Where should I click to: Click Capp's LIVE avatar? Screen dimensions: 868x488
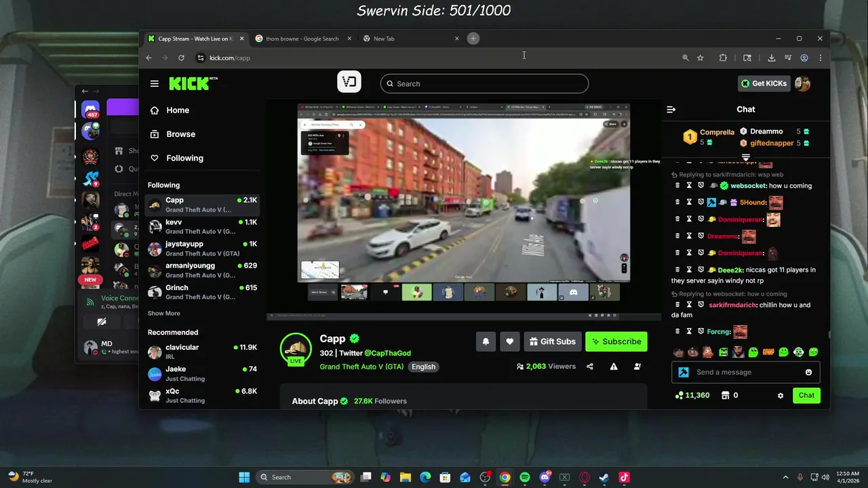click(296, 349)
